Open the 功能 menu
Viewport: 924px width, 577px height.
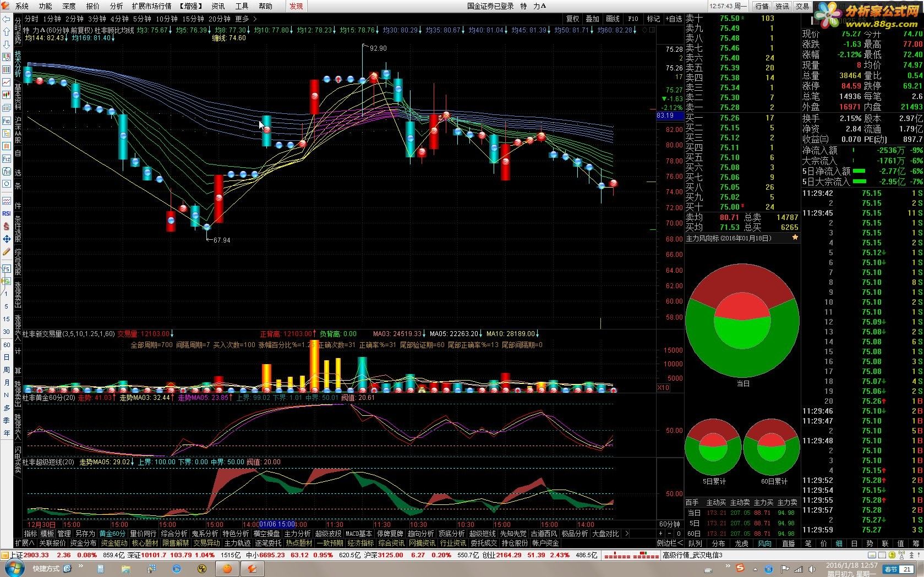(x=46, y=6)
